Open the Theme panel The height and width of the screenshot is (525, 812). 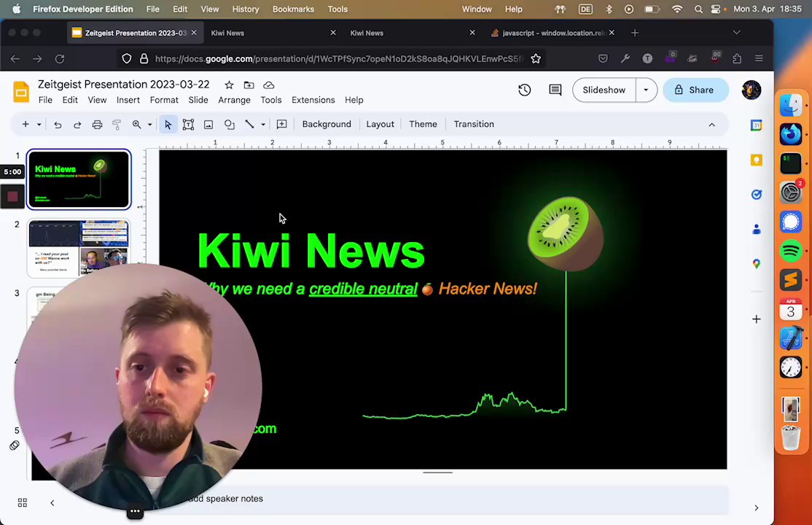423,125
